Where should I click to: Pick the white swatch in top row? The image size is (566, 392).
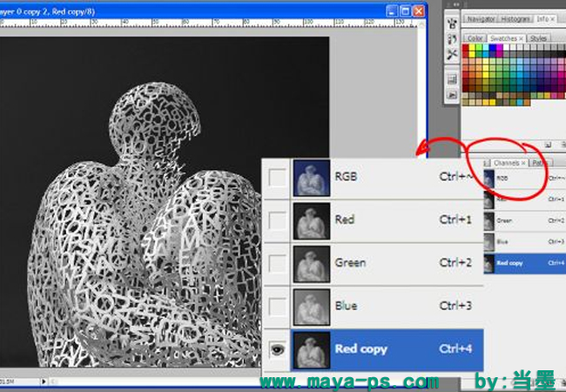[x=507, y=48]
